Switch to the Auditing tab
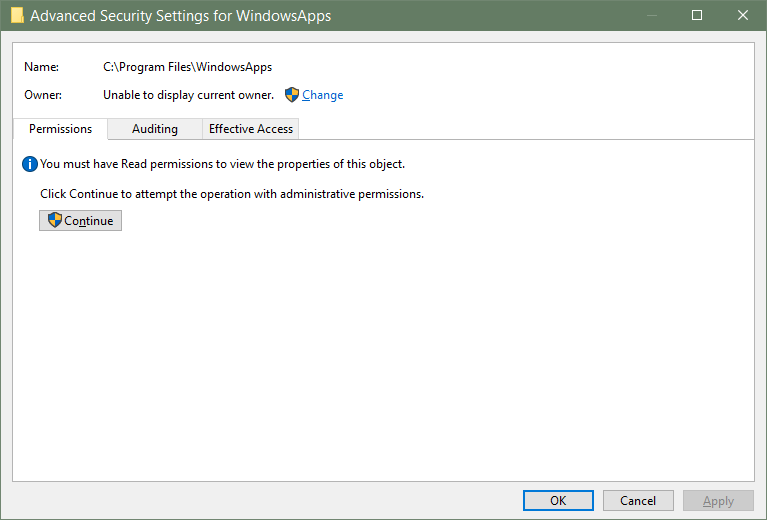Viewport: 767px width, 520px height. [x=155, y=129]
